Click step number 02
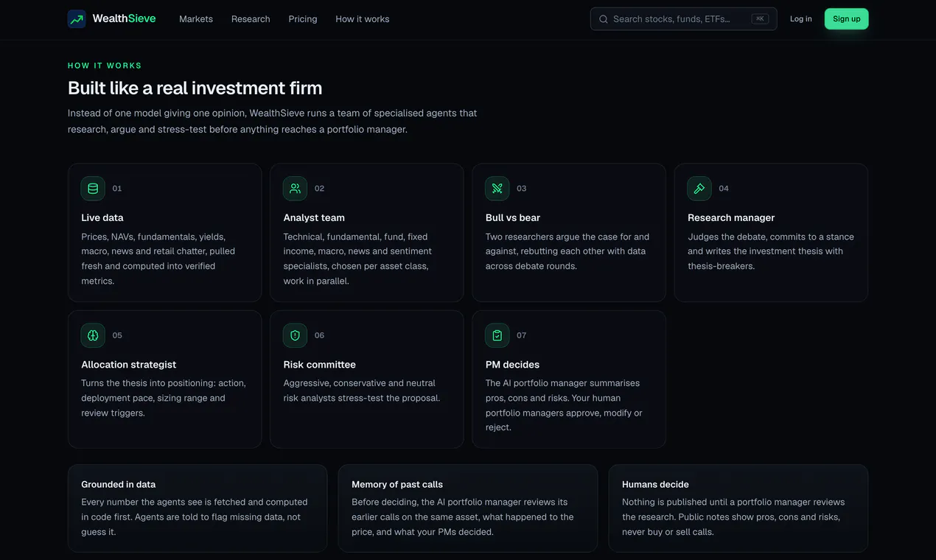The height and width of the screenshot is (560, 936). tap(319, 189)
